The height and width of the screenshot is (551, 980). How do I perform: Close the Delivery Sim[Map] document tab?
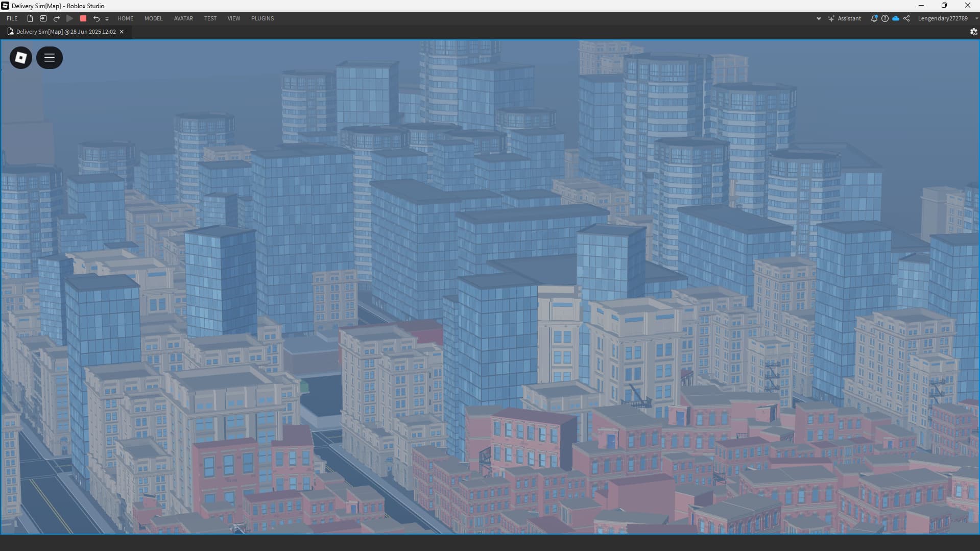click(122, 32)
